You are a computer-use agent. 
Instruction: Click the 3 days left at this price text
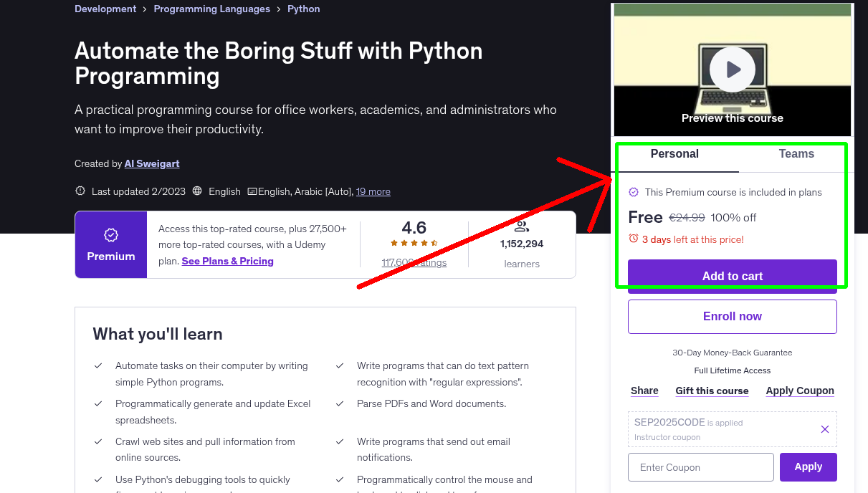[693, 239]
